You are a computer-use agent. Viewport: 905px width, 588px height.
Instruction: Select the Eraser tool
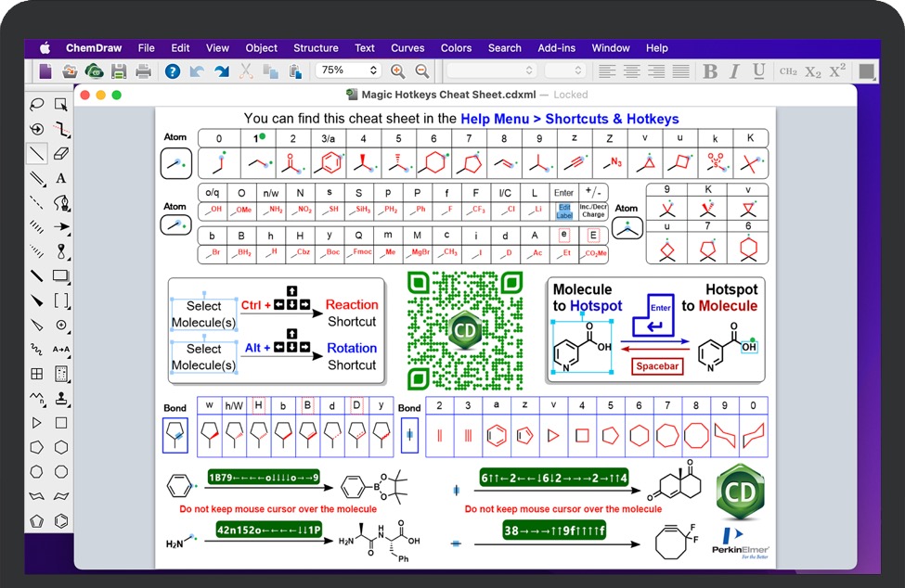61,153
